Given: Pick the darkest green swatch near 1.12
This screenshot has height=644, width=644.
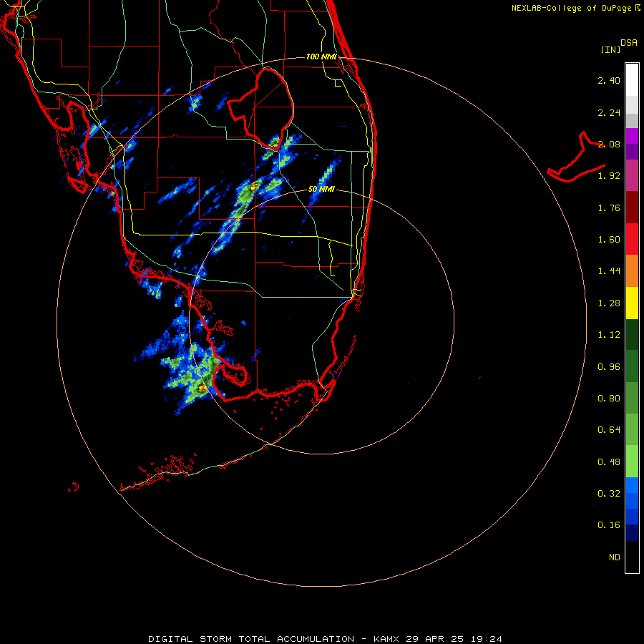Looking at the screenshot, I should pyautogui.click(x=632, y=335).
